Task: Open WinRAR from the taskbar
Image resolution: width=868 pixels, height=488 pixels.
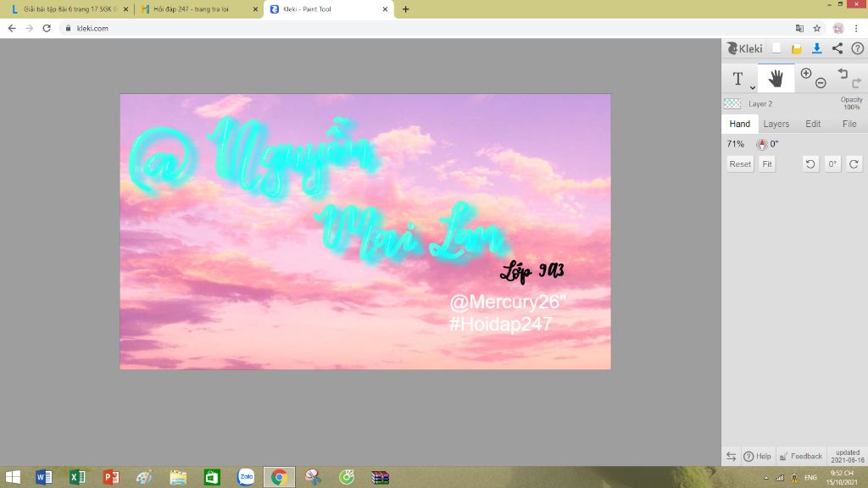Action: click(381, 477)
